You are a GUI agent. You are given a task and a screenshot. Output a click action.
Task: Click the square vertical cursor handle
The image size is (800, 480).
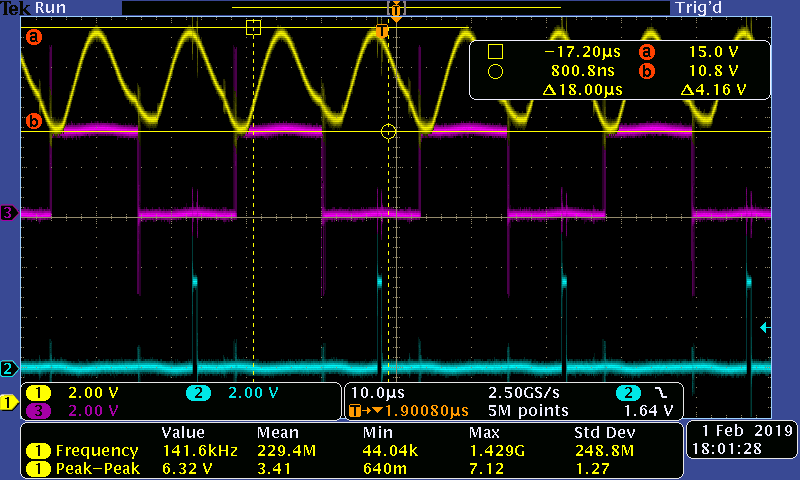(x=254, y=27)
